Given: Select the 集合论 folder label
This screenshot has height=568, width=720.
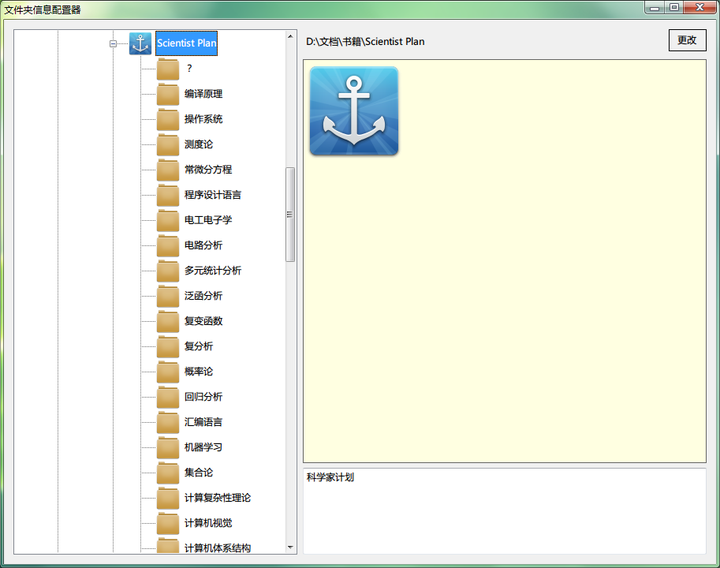Looking at the screenshot, I should tap(199, 472).
